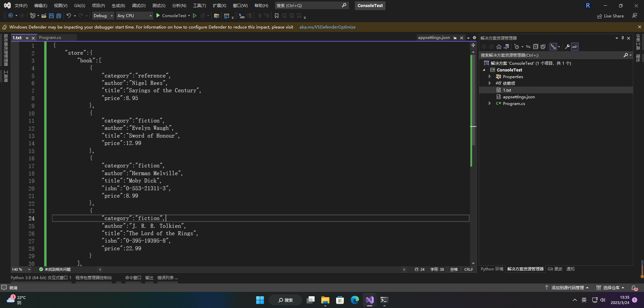Screen dimensions: 644x308
Task: Click the Visual Studio search box
Action: pos(312,6)
